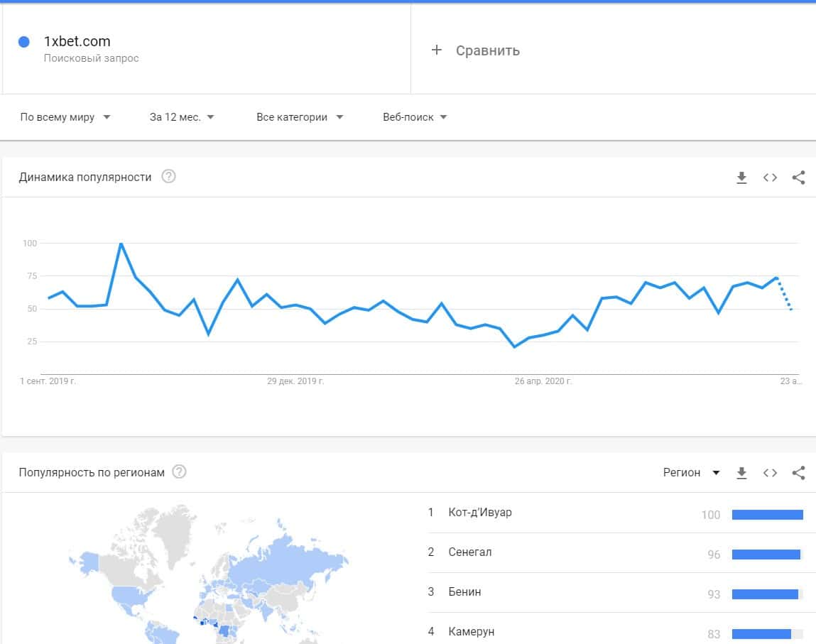Open the Все категории dropdown
The image size is (816, 644).
[300, 117]
